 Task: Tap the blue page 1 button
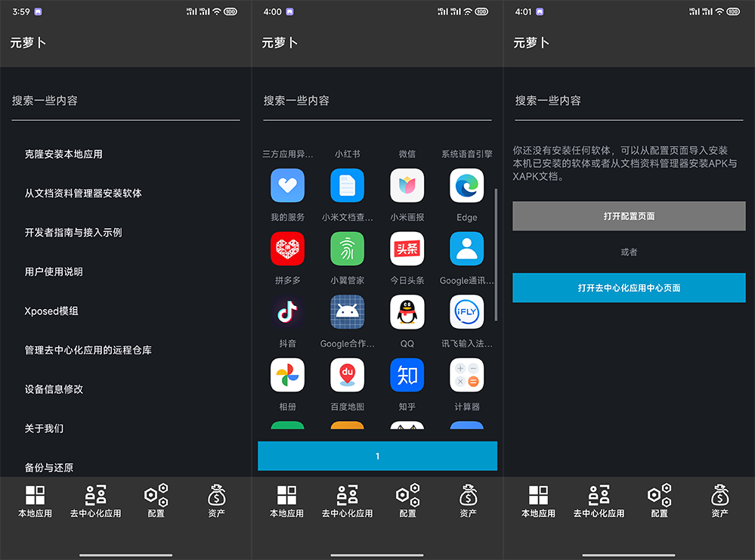click(378, 456)
